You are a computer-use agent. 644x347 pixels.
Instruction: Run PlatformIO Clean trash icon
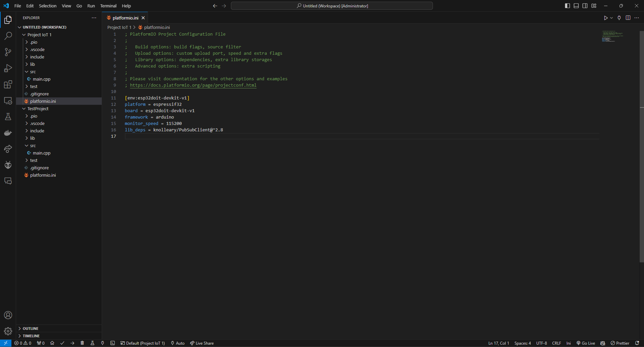click(x=82, y=343)
